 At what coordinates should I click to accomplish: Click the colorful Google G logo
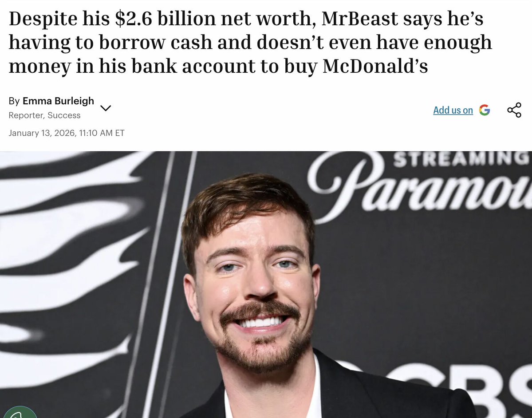tap(485, 110)
